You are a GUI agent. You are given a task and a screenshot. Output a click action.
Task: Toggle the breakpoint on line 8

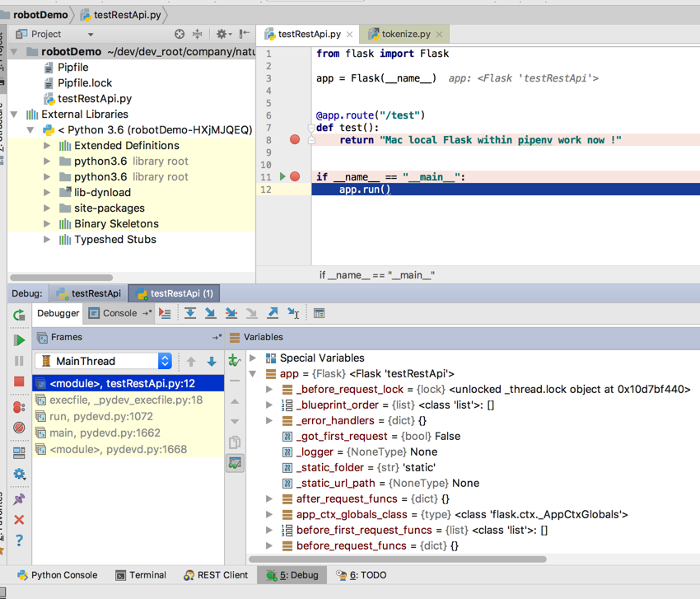pos(295,140)
